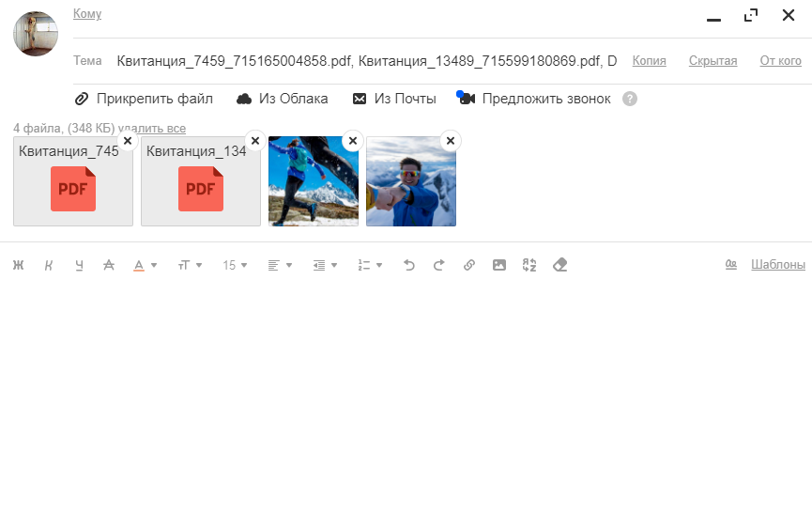Click Прикрепить файл attach option
Screen dimensions: 812x528
pyautogui.click(x=144, y=99)
